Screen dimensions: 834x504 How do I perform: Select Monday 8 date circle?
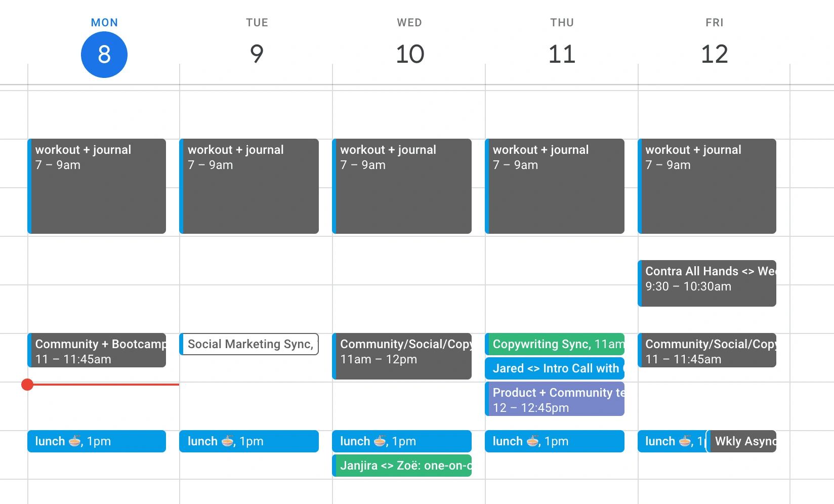[104, 55]
